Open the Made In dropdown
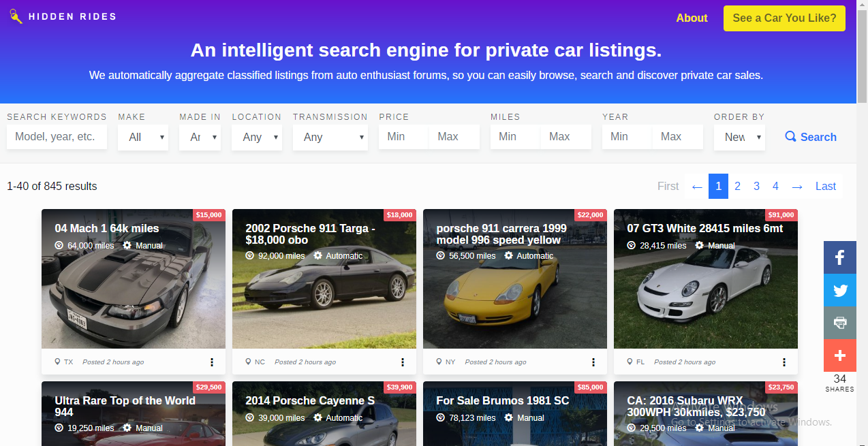The image size is (868, 446). click(200, 137)
